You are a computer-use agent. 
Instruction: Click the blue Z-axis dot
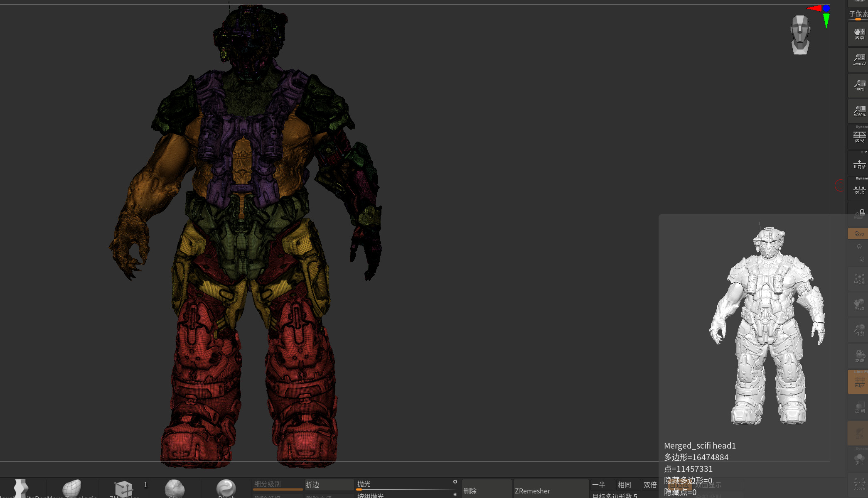[826, 8]
